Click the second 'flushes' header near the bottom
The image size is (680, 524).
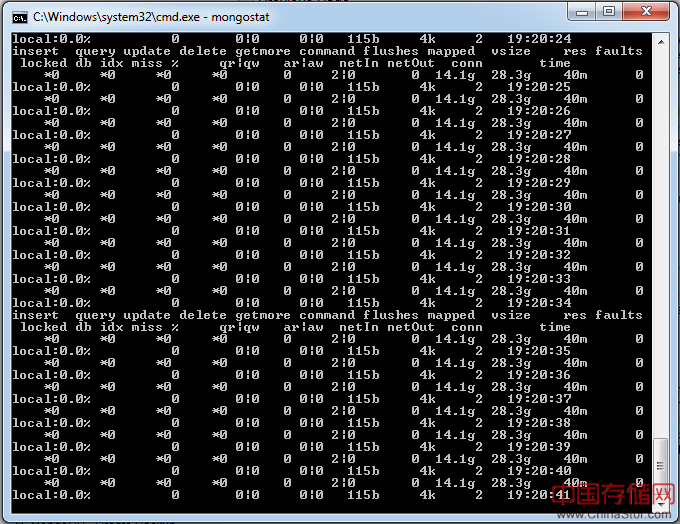pos(391,315)
